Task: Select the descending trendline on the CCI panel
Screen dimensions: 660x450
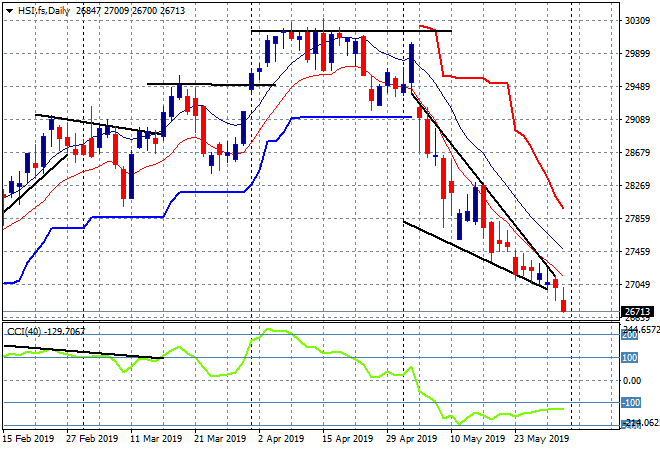Action: pos(83,352)
